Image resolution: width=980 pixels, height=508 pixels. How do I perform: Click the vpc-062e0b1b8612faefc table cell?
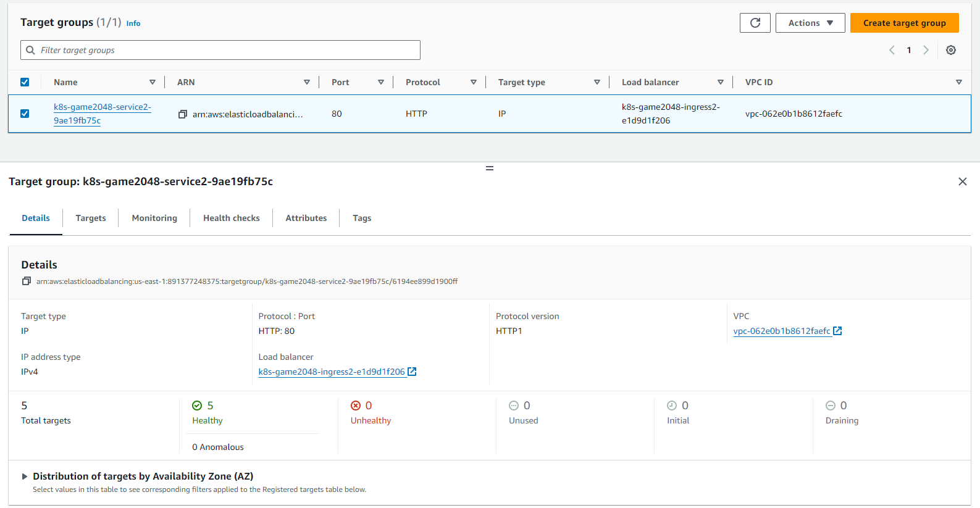click(794, 114)
